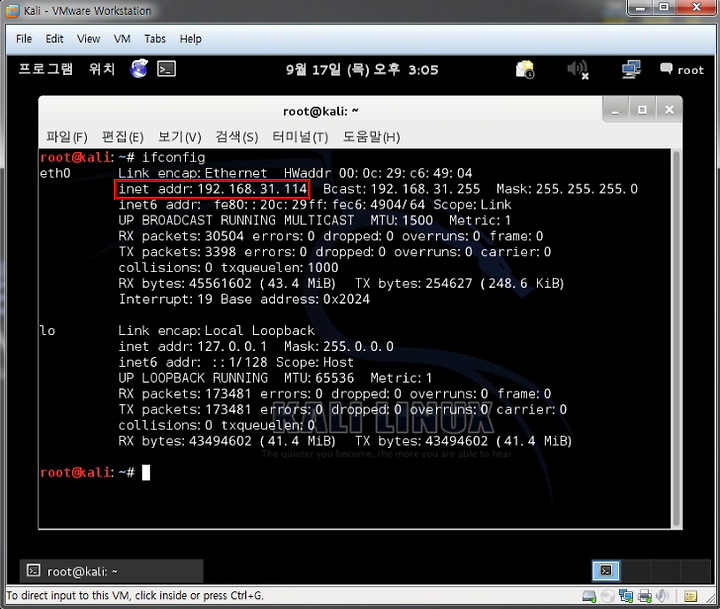Click the VMware CD/DVD drive status icon
The width and height of the screenshot is (720, 609).
pyautogui.click(x=608, y=596)
